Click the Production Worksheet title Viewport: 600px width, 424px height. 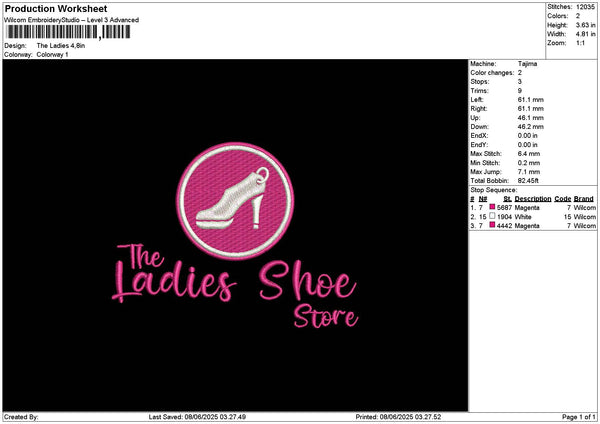[x=56, y=9]
